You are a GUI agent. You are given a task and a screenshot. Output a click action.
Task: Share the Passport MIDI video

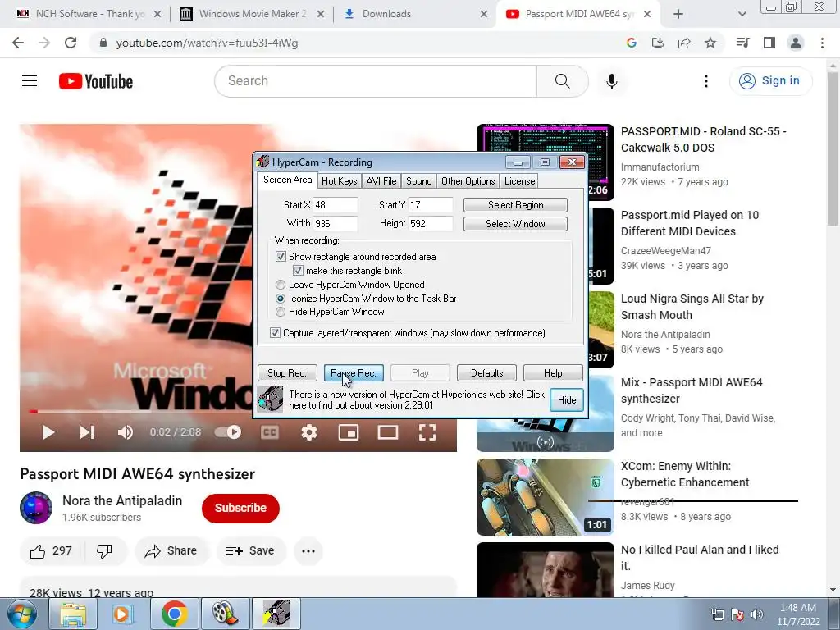tap(171, 550)
